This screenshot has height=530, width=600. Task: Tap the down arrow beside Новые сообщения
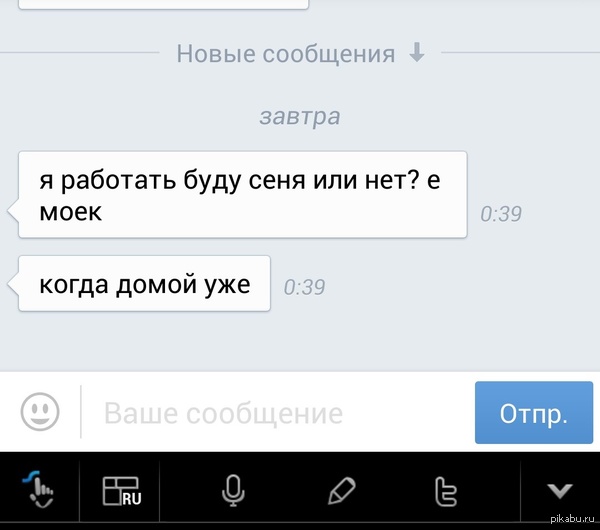click(417, 52)
